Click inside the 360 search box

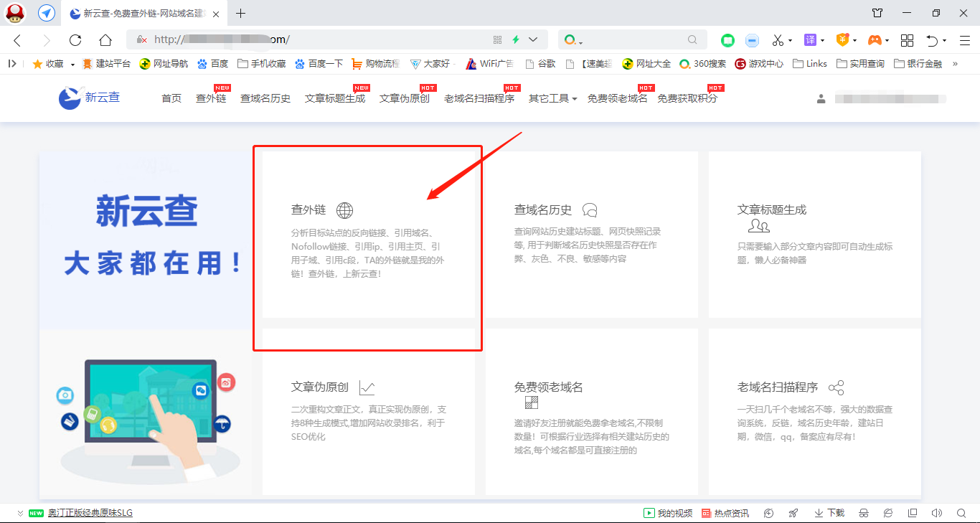pos(634,40)
